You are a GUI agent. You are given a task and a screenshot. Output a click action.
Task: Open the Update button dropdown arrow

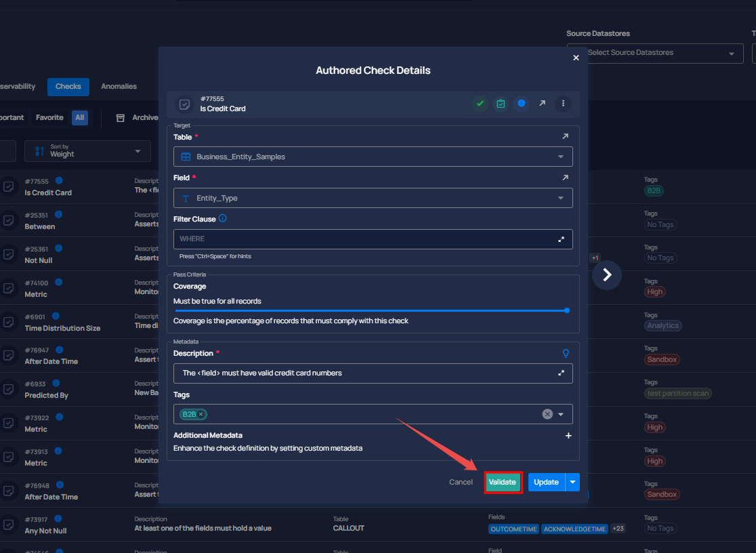tap(572, 482)
